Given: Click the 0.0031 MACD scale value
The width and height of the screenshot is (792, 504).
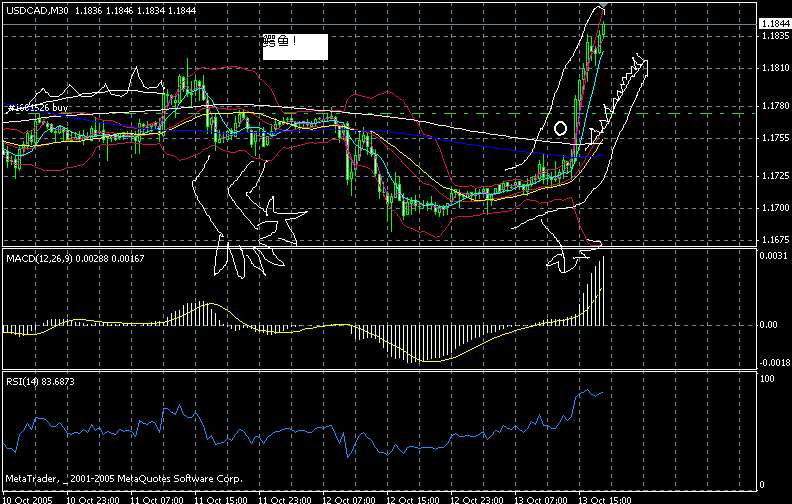Looking at the screenshot, I should (x=773, y=256).
